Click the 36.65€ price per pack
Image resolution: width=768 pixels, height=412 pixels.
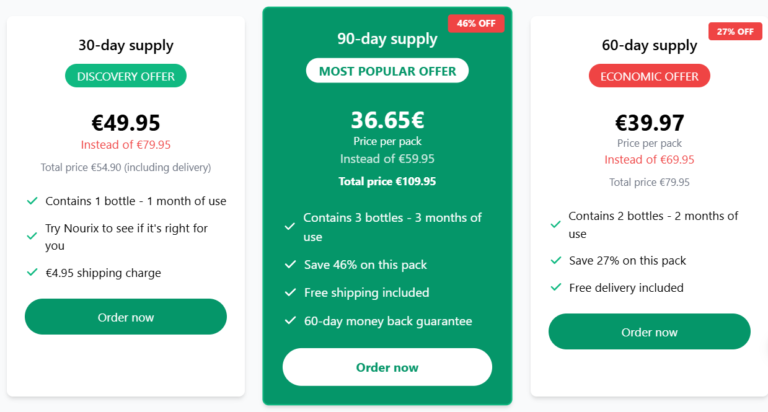click(387, 120)
